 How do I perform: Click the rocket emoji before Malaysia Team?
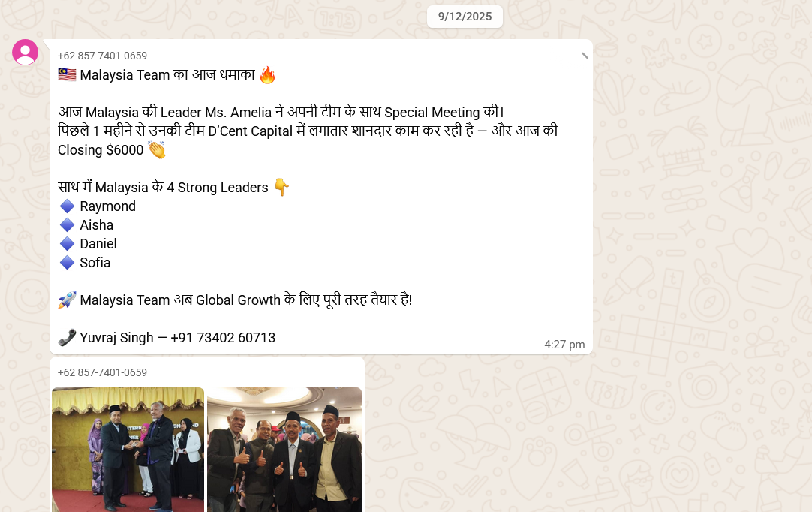(x=67, y=300)
